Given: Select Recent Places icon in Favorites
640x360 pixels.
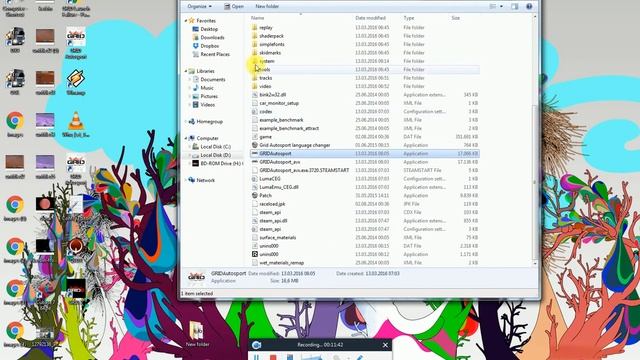Looking at the screenshot, I should (x=196, y=54).
